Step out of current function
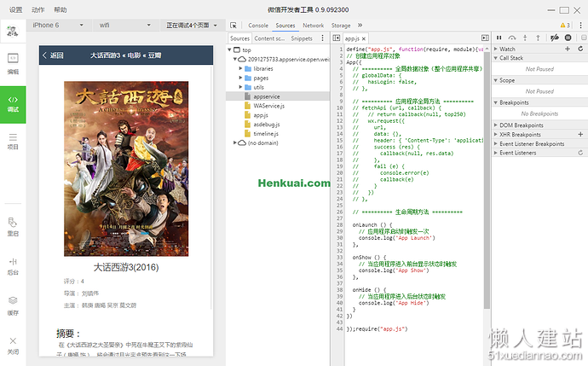This screenshot has width=588, height=366. [x=538, y=38]
